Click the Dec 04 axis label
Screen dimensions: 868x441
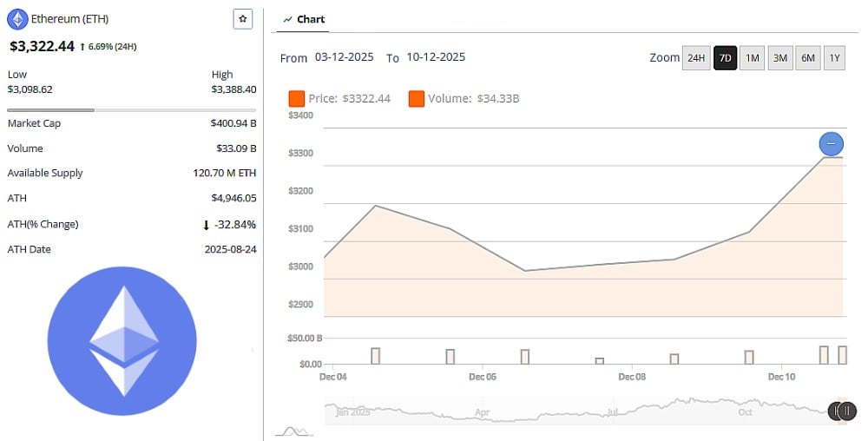[332, 377]
